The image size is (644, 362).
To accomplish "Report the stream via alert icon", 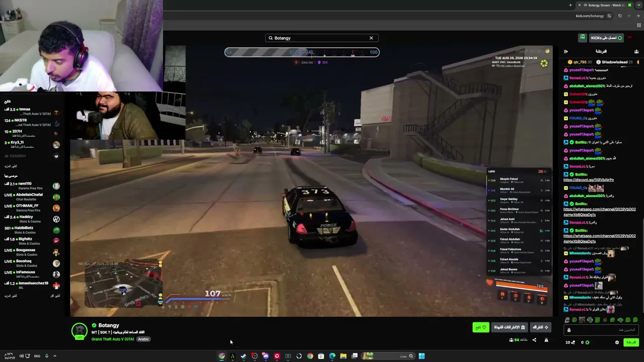I will click(x=546, y=340).
